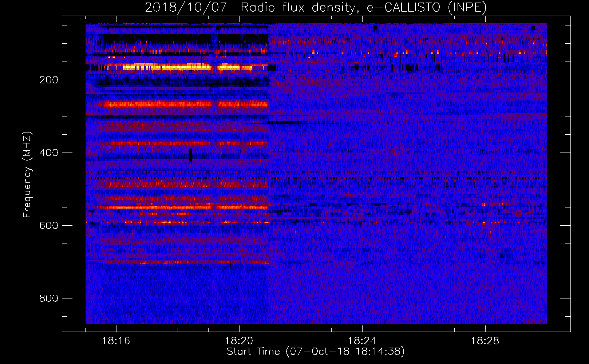
Task: Click the plot title "2018/10/07 Radio flux density, e-CALLISTO (INPE)"
Action: tap(316, 7)
